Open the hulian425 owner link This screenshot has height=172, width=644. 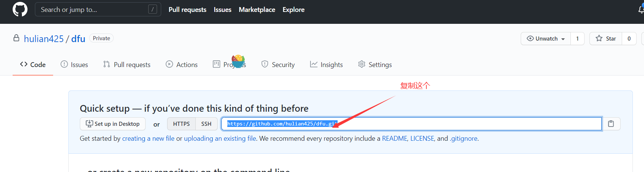click(44, 39)
